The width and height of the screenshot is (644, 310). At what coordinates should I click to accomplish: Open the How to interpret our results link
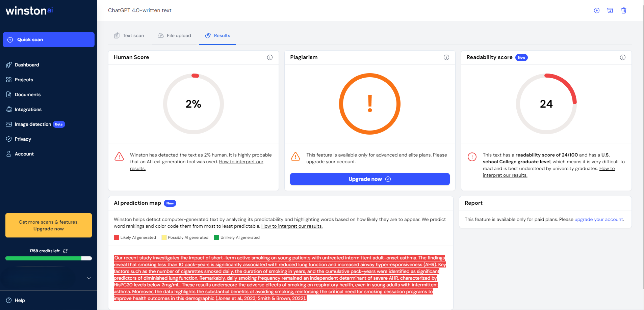pyautogui.click(x=241, y=162)
